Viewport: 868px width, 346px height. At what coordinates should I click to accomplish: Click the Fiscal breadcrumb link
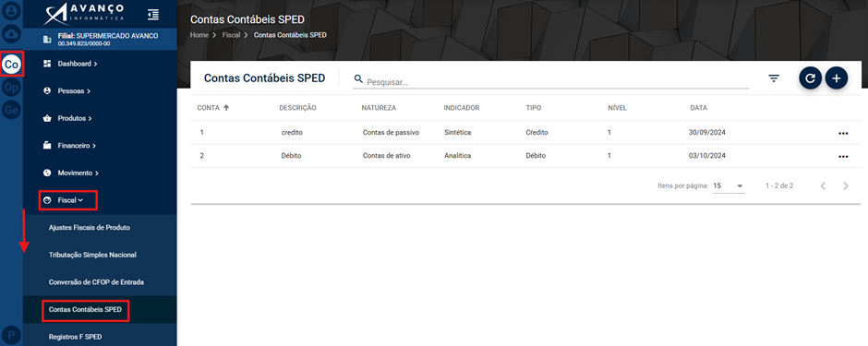pyautogui.click(x=231, y=35)
